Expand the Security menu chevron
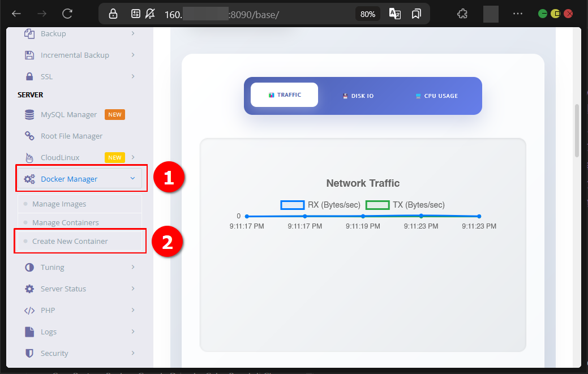Viewport: 588px width, 374px height. pyautogui.click(x=133, y=352)
